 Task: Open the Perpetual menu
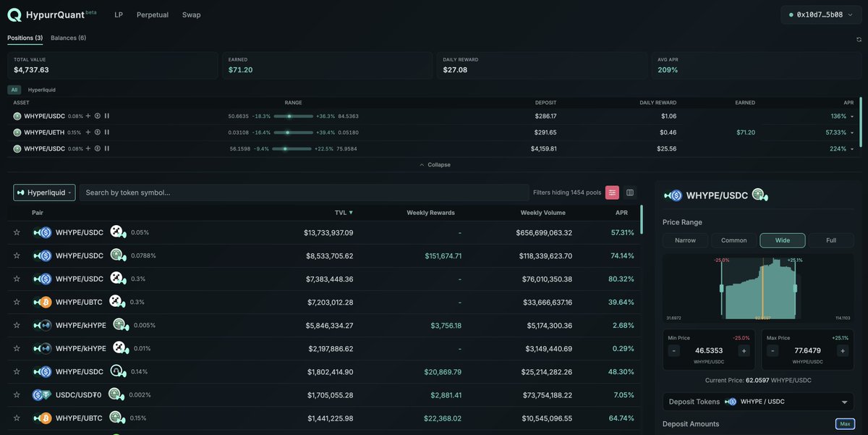153,14
